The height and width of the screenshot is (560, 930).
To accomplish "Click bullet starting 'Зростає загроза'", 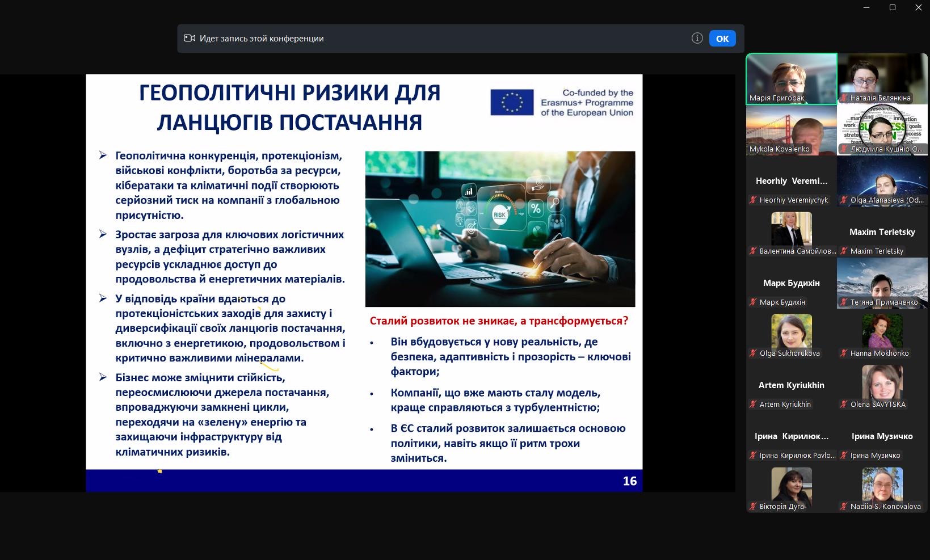I will pos(230,256).
